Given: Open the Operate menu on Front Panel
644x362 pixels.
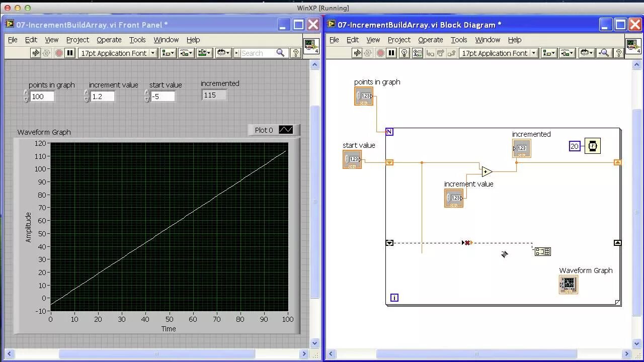Looking at the screenshot, I should 109,40.
